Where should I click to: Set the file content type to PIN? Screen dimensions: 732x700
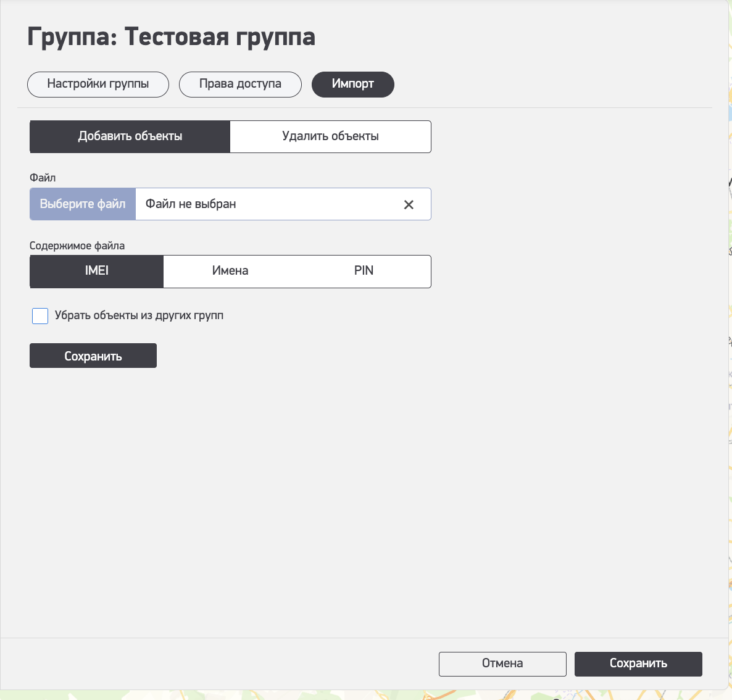(x=364, y=271)
